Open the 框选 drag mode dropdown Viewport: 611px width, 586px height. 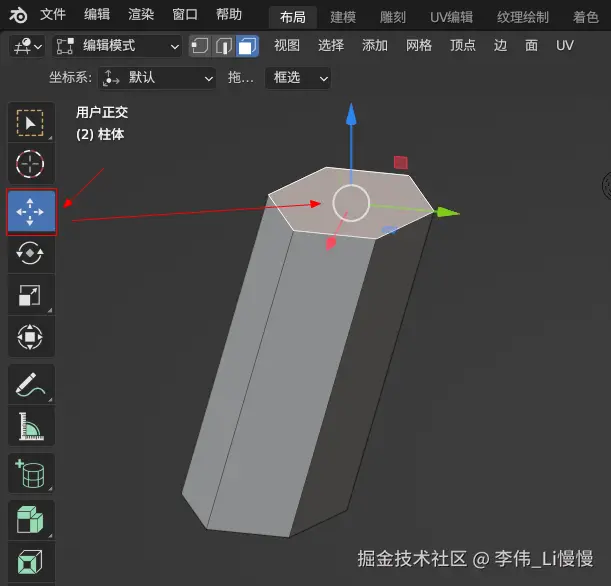298,78
